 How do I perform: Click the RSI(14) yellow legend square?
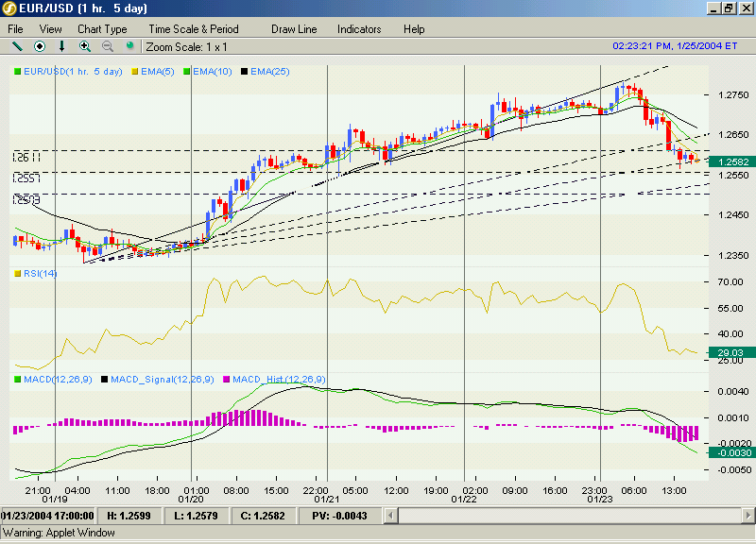click(18, 274)
